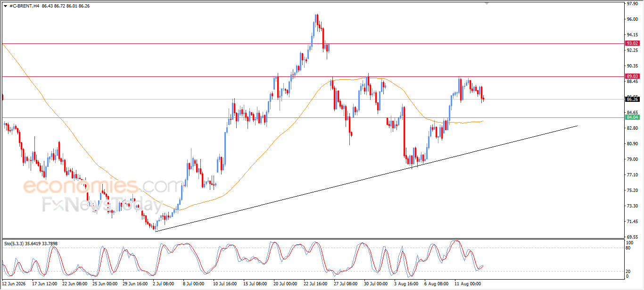Click the economies.com watermark

[103, 186]
